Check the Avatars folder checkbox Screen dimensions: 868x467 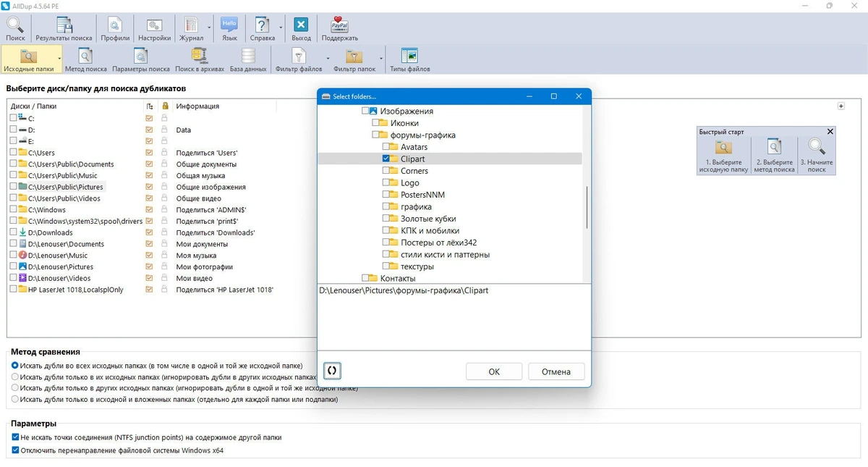[386, 147]
